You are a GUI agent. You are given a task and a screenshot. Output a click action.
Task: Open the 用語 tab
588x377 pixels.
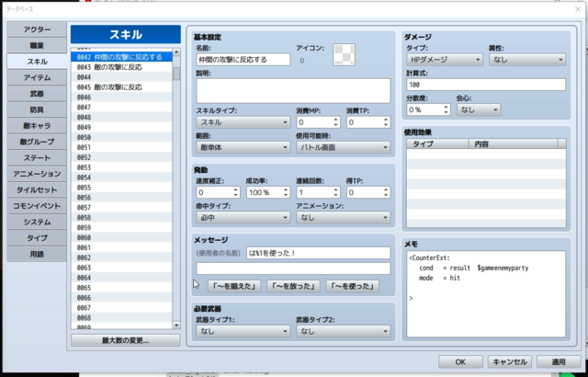click(x=37, y=255)
